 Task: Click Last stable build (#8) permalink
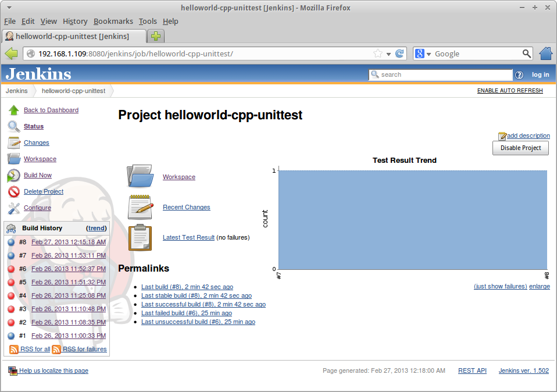(197, 295)
